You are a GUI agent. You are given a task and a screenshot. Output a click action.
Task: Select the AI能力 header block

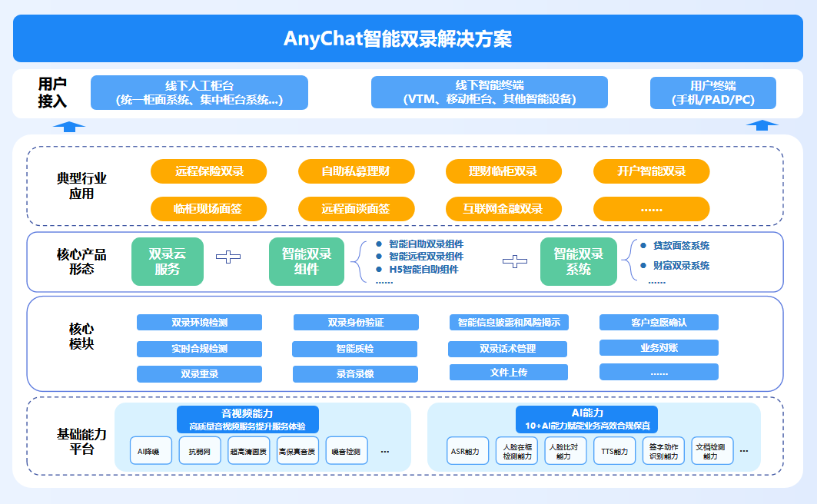click(x=586, y=419)
